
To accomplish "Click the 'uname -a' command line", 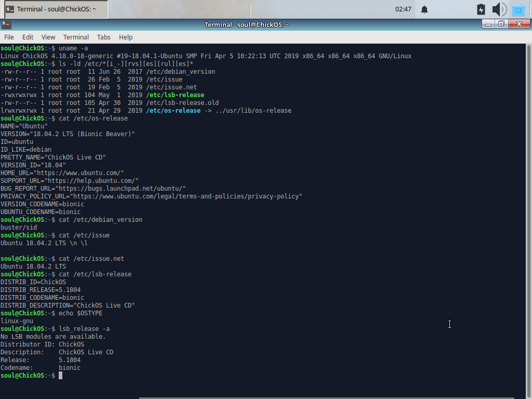I will click(x=44, y=48).
